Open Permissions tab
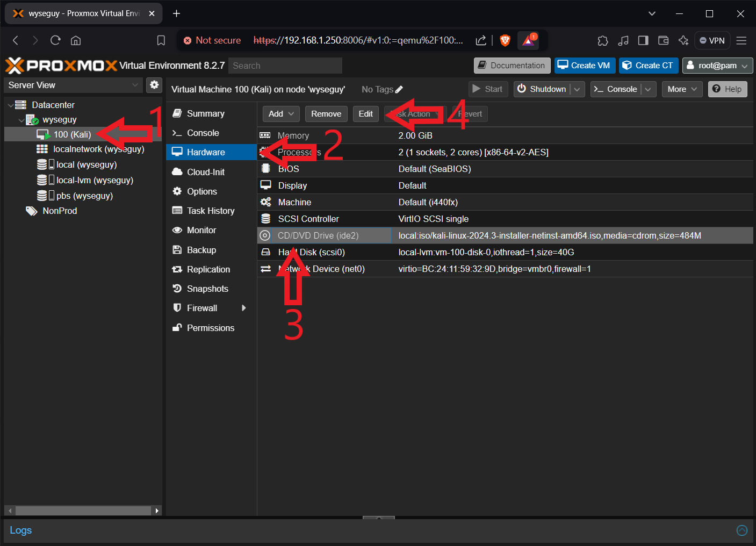This screenshot has height=546, width=756. tap(211, 328)
